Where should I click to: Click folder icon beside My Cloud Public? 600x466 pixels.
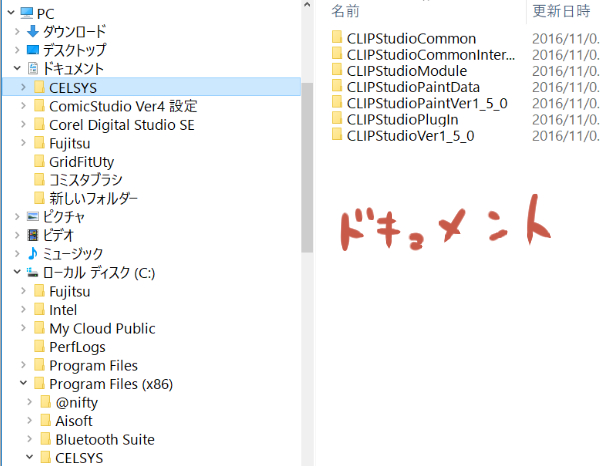(x=39, y=328)
